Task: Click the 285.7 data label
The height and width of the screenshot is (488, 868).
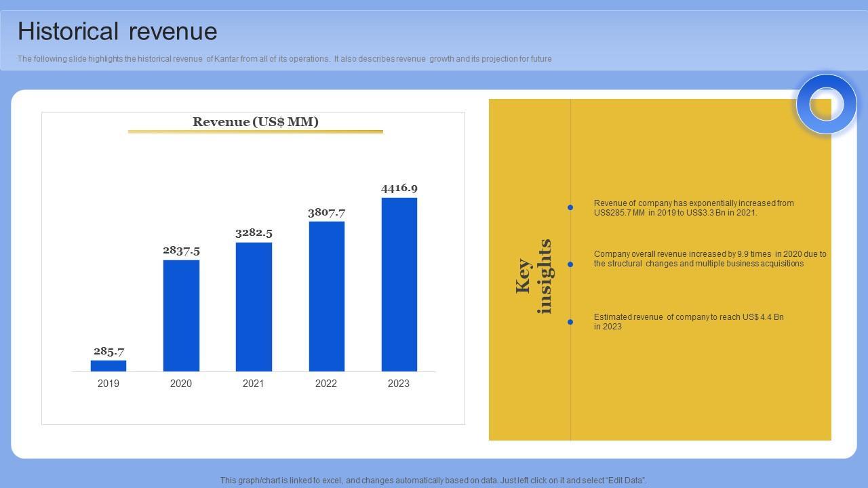Action: click(108, 351)
